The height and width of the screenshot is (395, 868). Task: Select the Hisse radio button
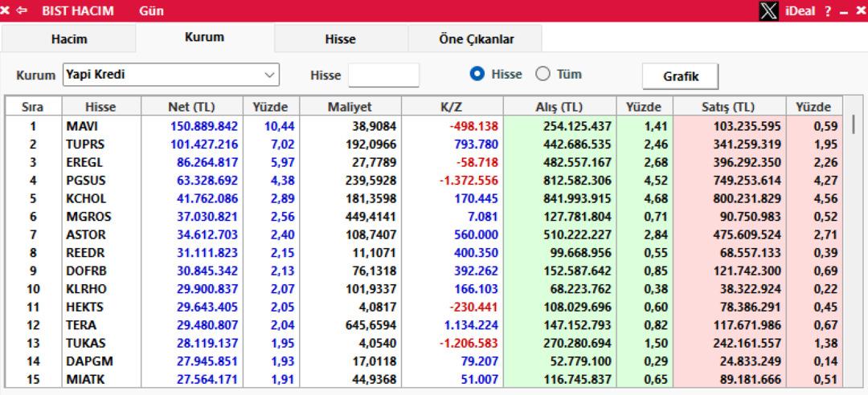(x=477, y=74)
